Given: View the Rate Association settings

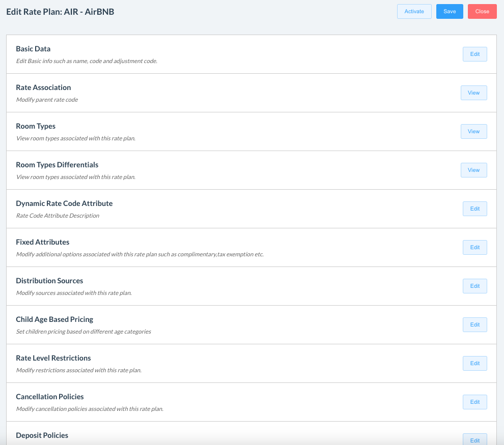Looking at the screenshot, I should (473, 93).
